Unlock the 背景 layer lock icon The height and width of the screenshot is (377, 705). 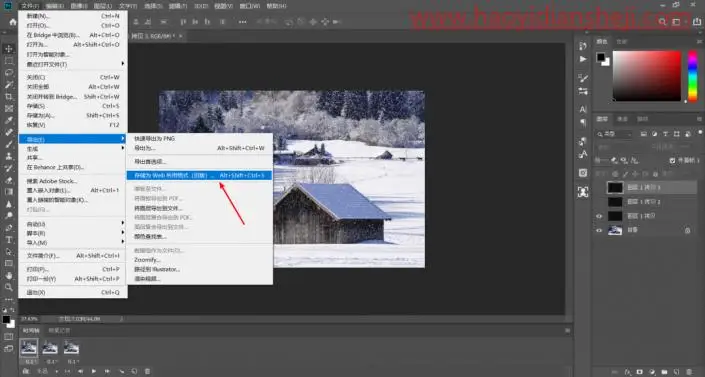(687, 230)
